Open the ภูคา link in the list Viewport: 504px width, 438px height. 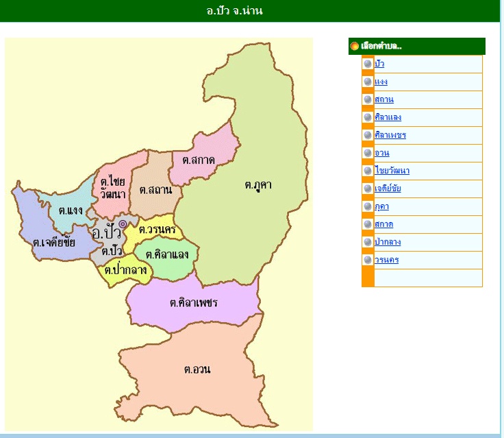coord(381,206)
